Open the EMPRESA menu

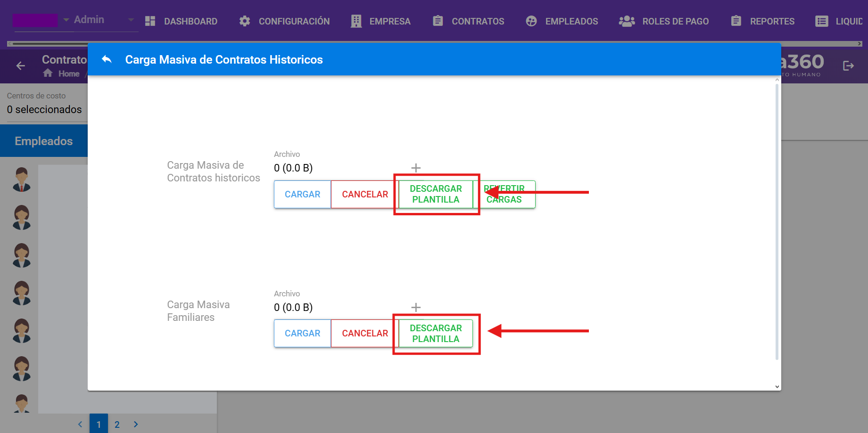pyautogui.click(x=390, y=21)
